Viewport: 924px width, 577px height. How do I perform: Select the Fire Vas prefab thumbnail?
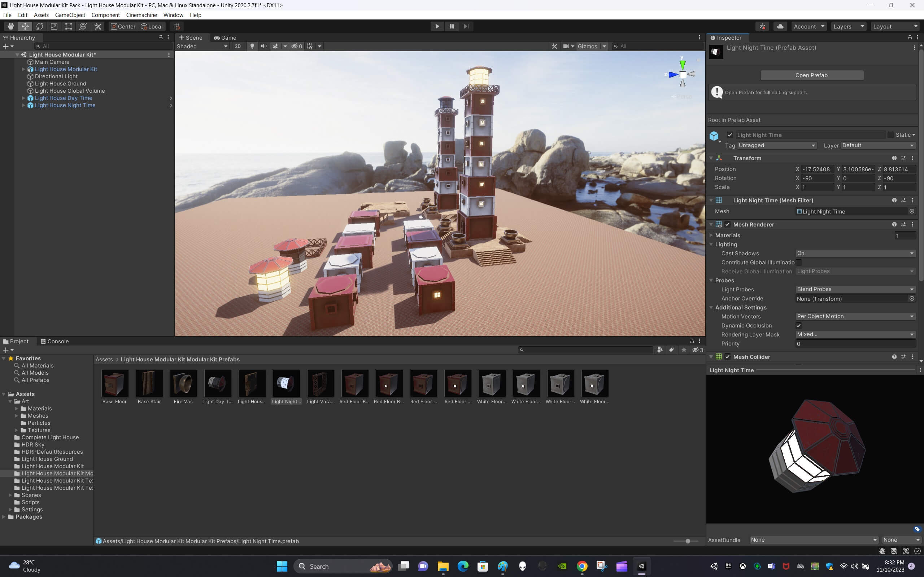click(183, 383)
